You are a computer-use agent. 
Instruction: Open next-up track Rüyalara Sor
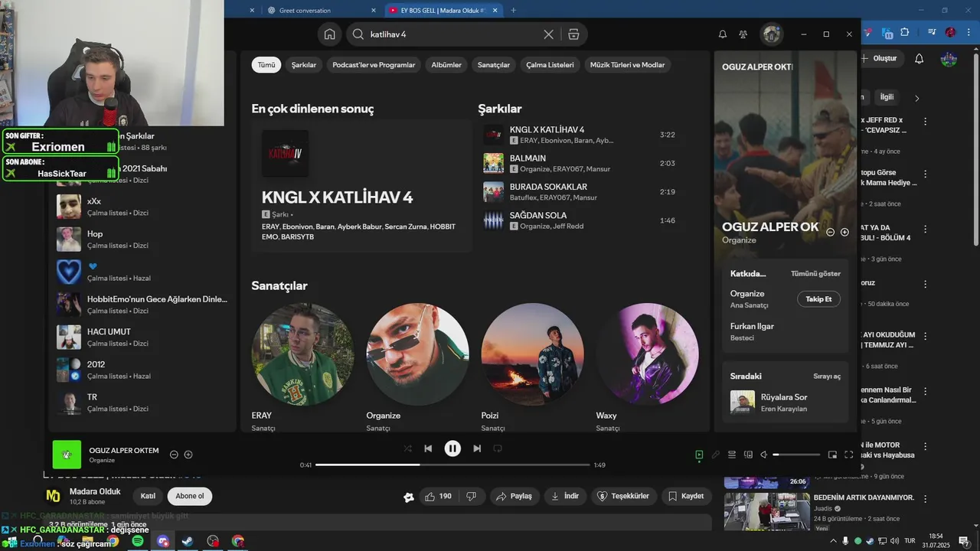tap(786, 402)
